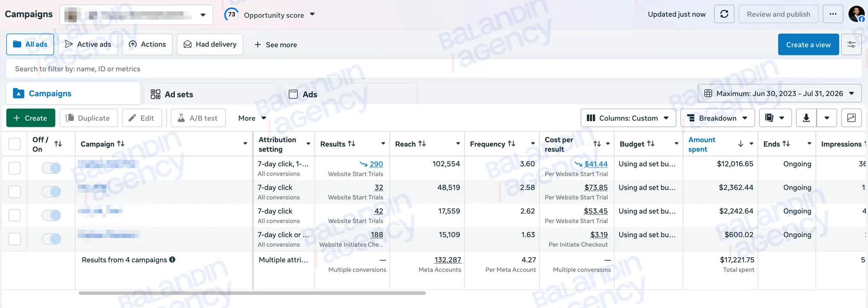This screenshot has height=308, width=868.
Task: Open the Breakdown dropdown
Action: (717, 118)
